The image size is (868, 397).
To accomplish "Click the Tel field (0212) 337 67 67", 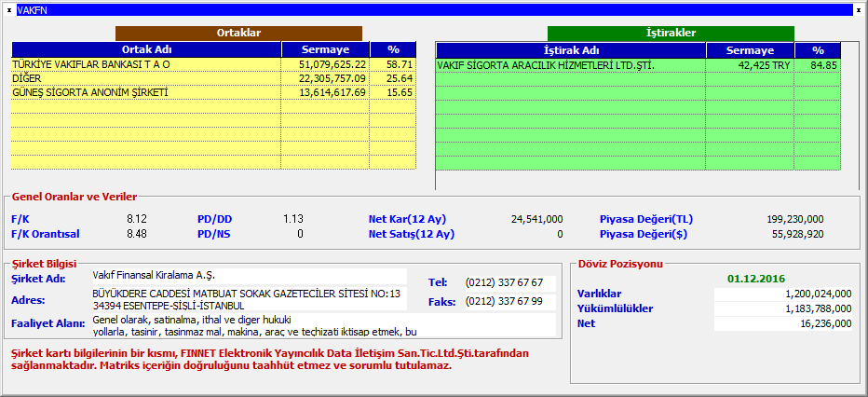I will point(509,283).
